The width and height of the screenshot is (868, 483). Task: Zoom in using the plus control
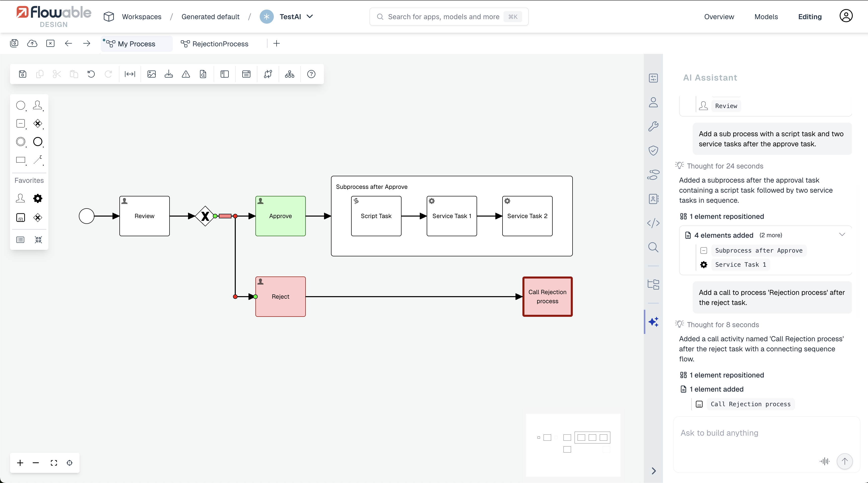(x=20, y=463)
